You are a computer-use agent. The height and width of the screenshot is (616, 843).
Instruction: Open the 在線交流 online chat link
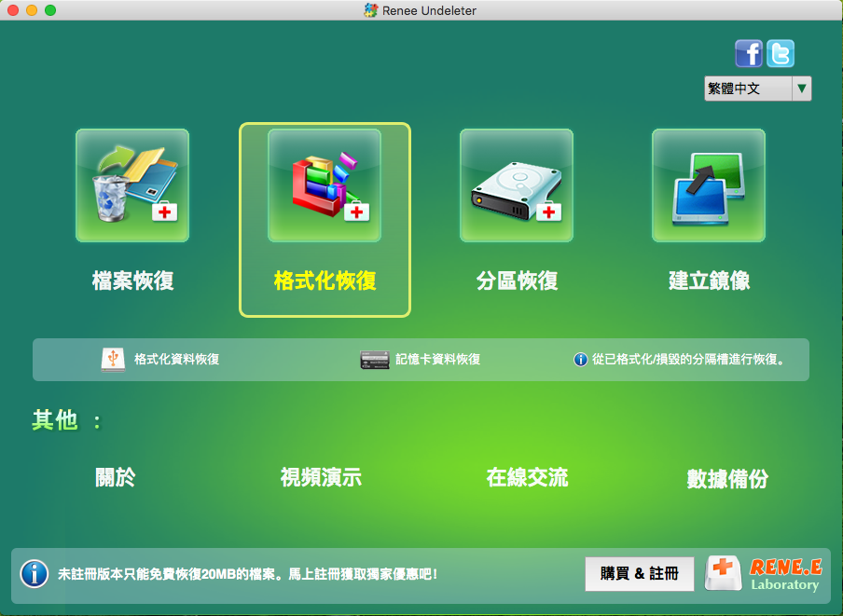coord(527,477)
